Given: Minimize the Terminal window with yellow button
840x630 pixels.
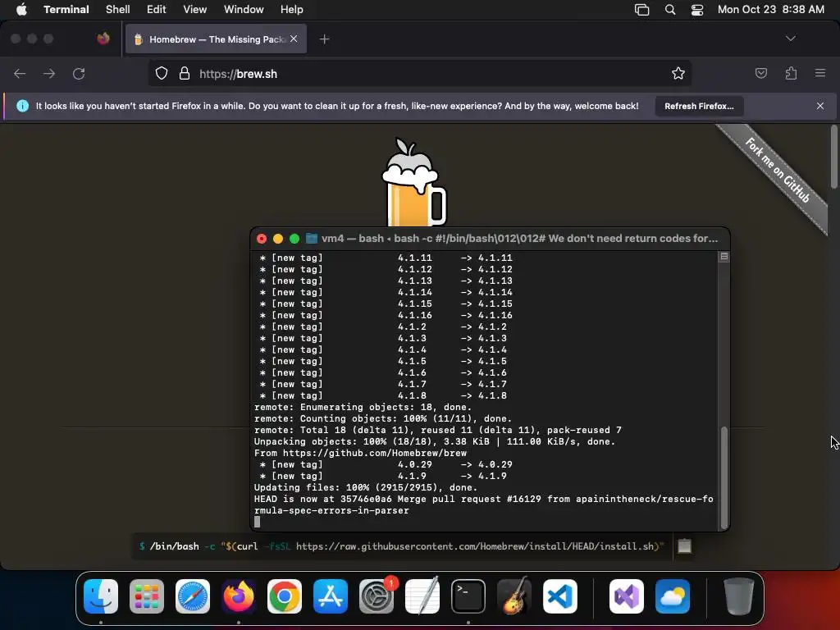Looking at the screenshot, I should click(277, 239).
